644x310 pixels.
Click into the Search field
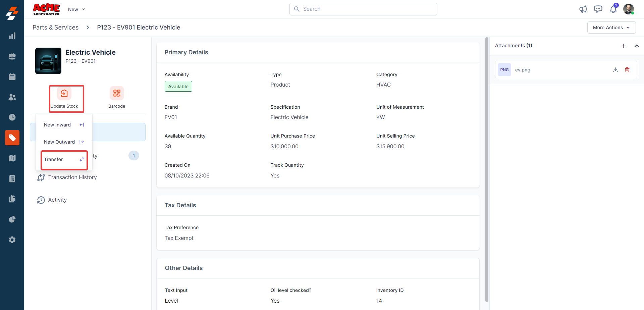coord(363,9)
